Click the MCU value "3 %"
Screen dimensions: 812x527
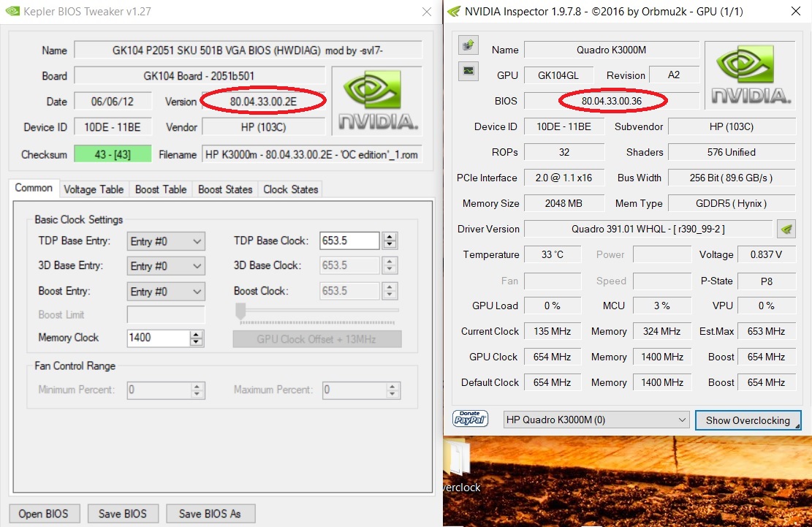[662, 306]
